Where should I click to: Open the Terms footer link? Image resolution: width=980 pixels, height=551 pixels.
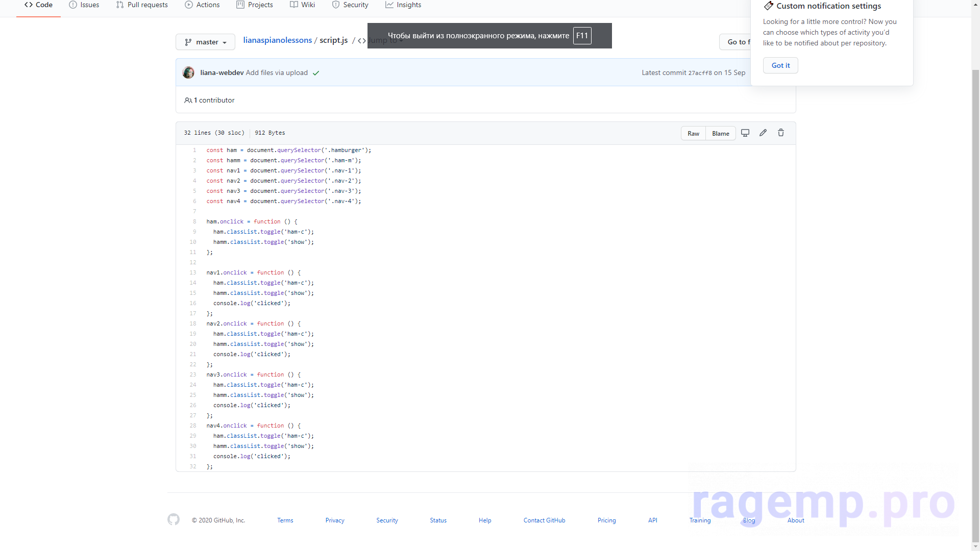click(x=285, y=520)
